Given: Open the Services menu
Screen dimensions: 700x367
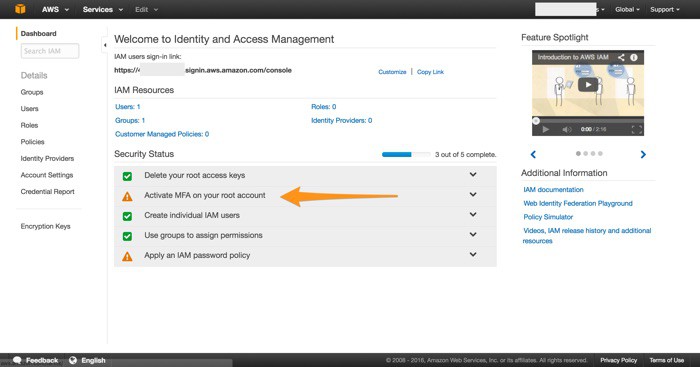Looking at the screenshot, I should click(103, 9).
